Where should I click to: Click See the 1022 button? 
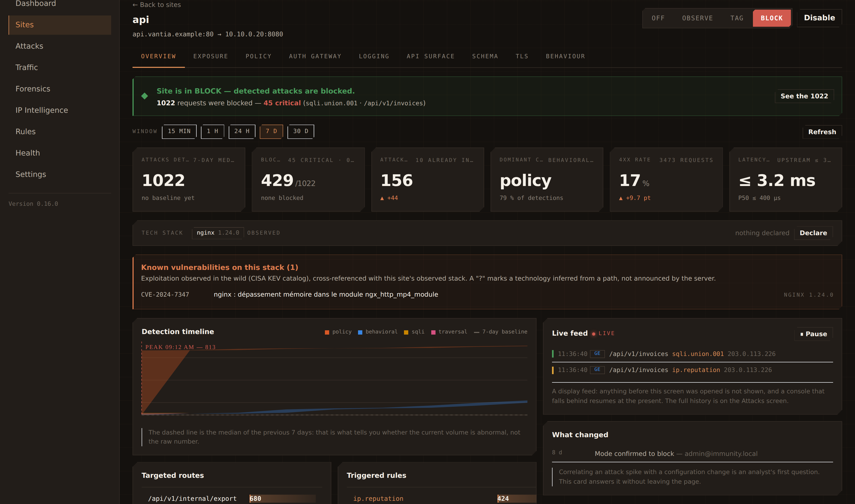point(804,96)
